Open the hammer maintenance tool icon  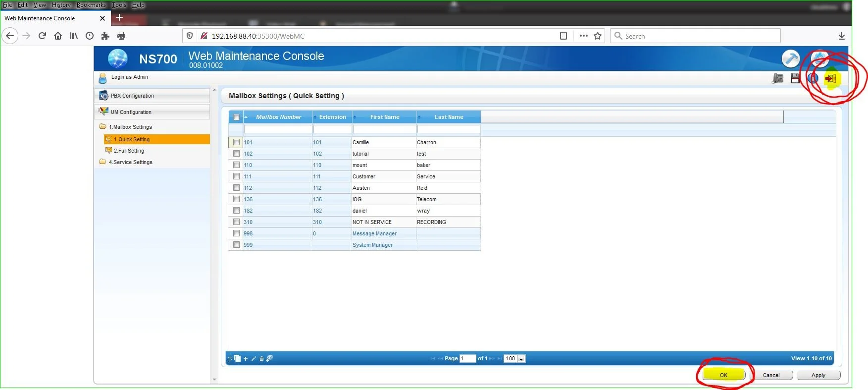[x=791, y=58]
